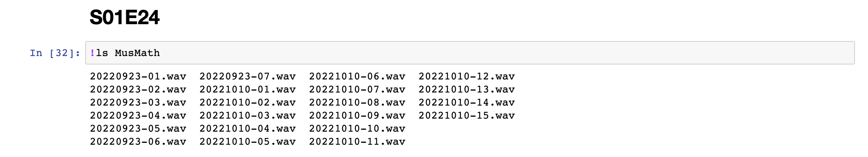Click filename 20221010-03.wav in output

click(x=248, y=116)
